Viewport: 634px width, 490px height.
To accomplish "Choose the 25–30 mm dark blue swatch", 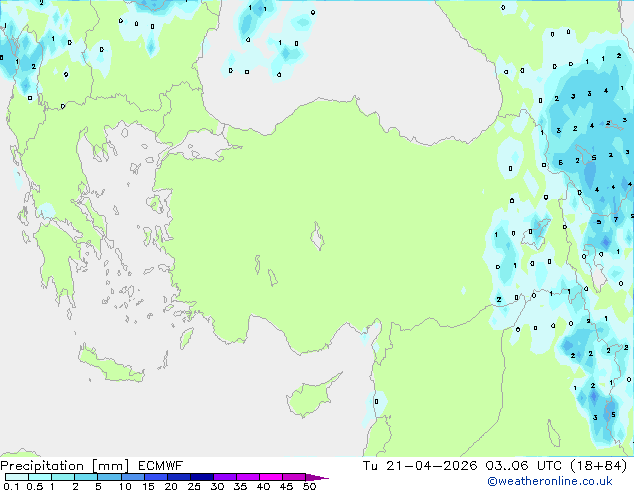I will (202, 477).
